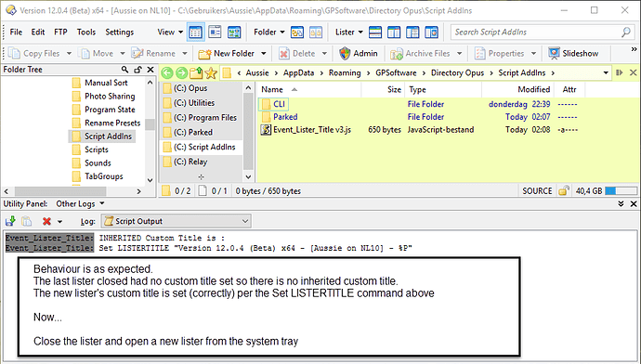Open the Other Logs dropdown
This screenshot has width=641, height=364.
coord(80,204)
